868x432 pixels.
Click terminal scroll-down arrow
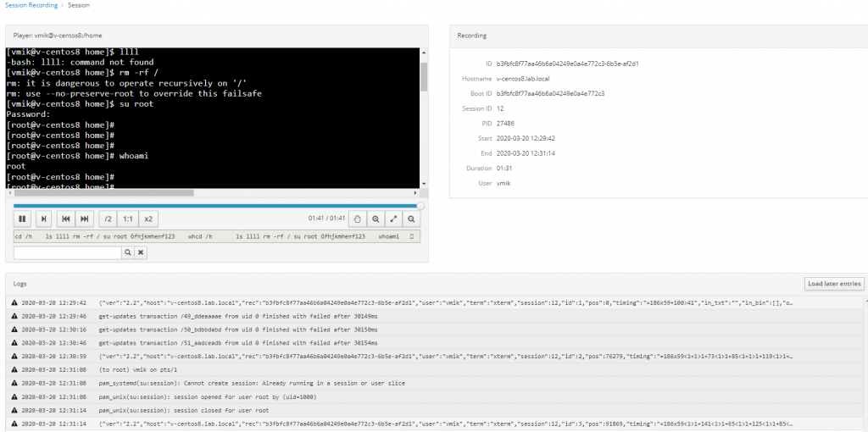point(424,184)
